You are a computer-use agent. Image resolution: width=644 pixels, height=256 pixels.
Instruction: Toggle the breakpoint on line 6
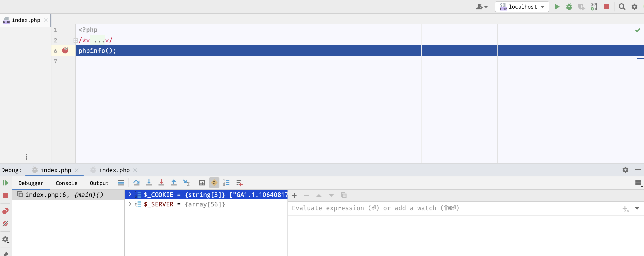(x=65, y=50)
